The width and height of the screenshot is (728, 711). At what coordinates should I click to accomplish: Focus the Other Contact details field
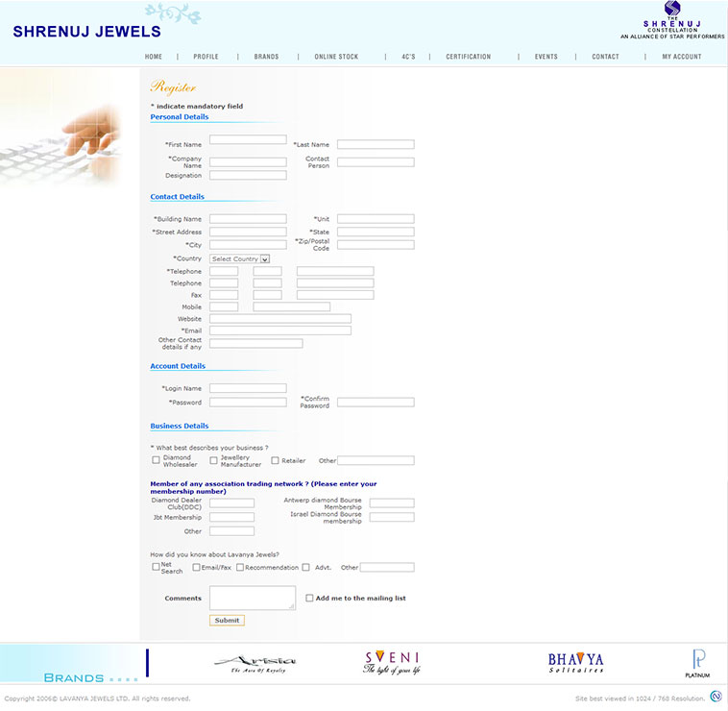(255, 344)
